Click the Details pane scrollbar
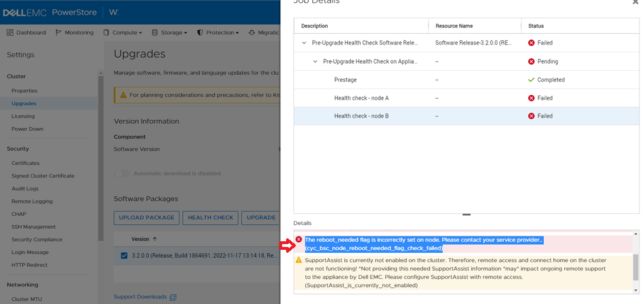Screen dimensions: 644x304 (636, 267)
